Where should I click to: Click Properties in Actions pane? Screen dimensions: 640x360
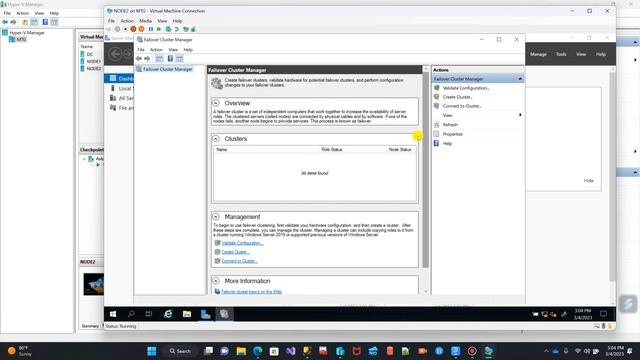453,134
